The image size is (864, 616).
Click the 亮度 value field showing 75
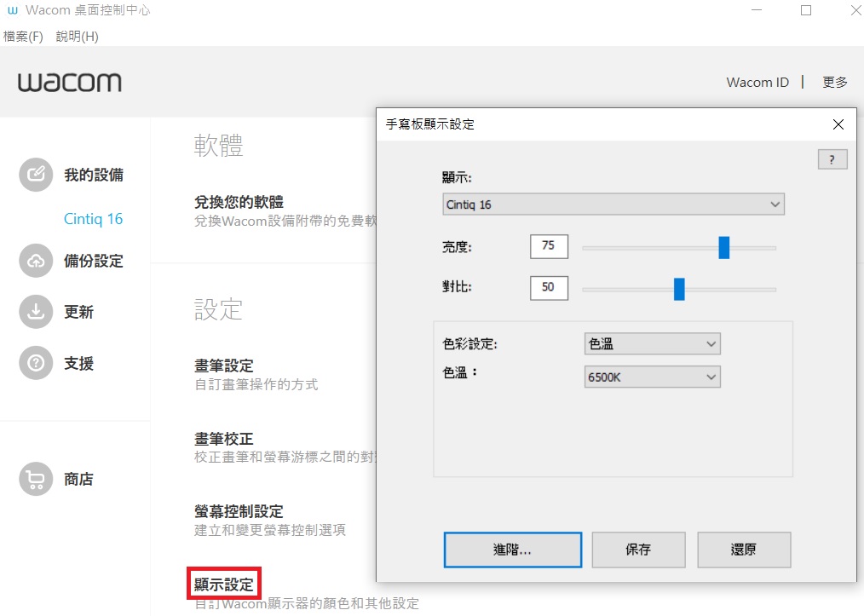(549, 246)
